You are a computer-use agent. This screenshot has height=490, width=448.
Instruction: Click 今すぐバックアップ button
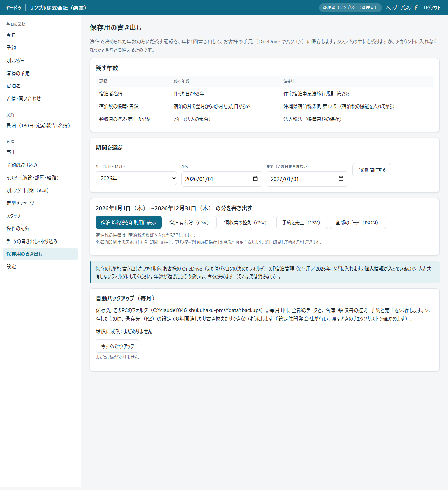pos(117,346)
